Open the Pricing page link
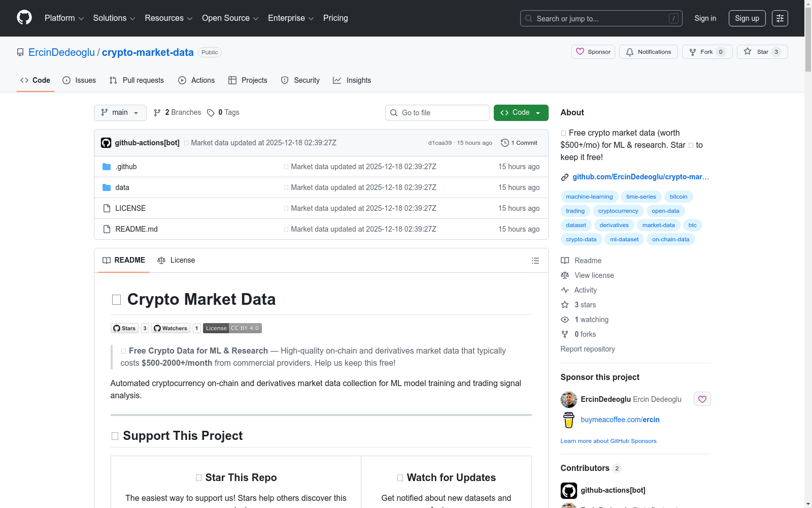The width and height of the screenshot is (812, 508). 335,18
